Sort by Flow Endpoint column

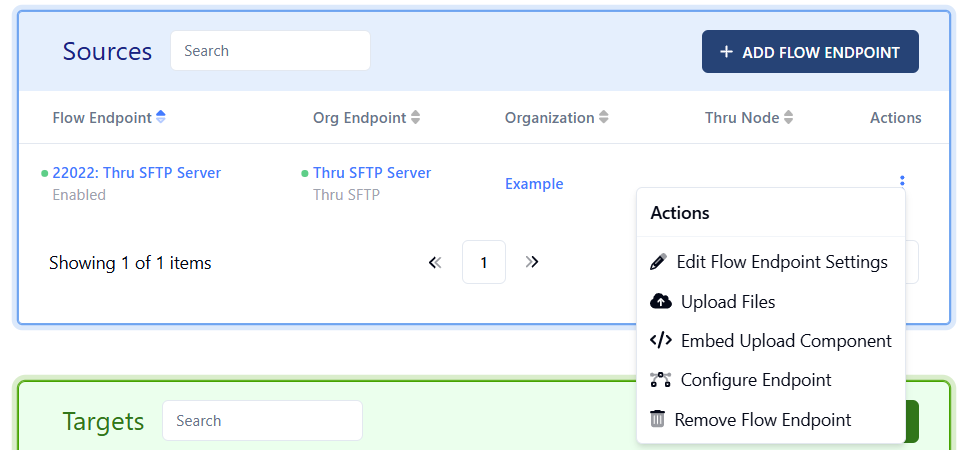point(161,118)
